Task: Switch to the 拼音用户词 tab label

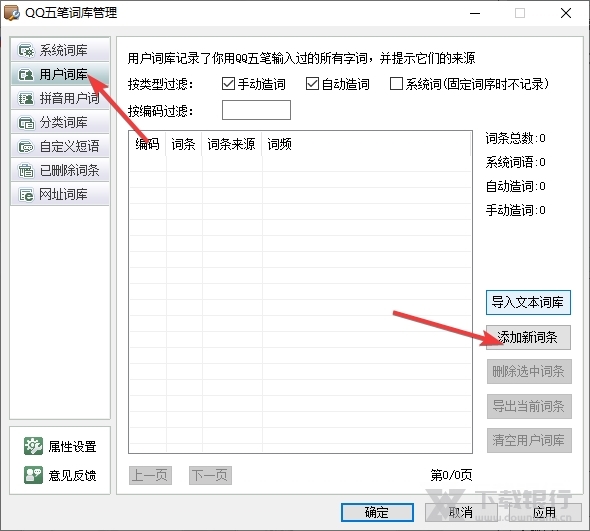Action: 70,99
